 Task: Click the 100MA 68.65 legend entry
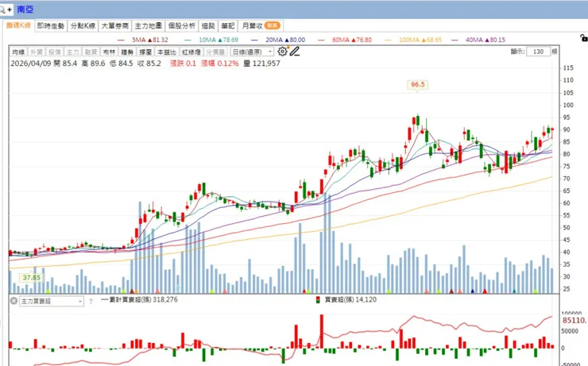pyautogui.click(x=413, y=40)
